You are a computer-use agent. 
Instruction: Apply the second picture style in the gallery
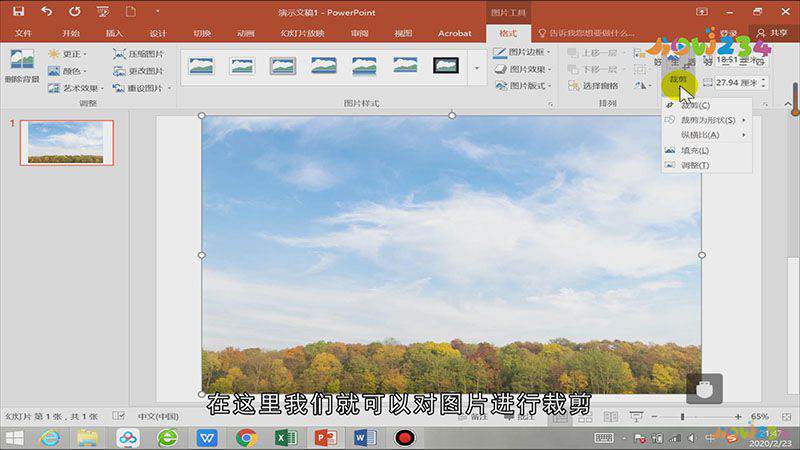pyautogui.click(x=242, y=66)
